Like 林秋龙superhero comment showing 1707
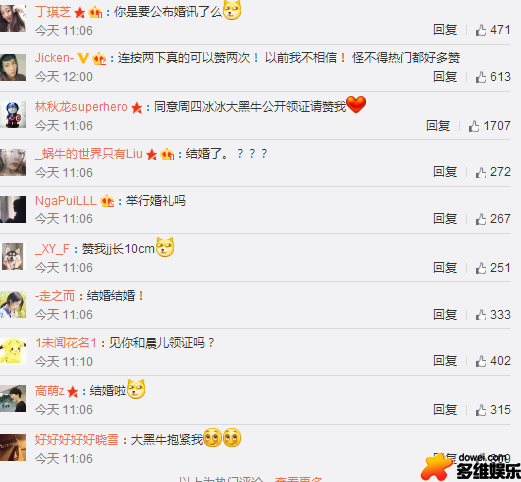 [474, 126]
